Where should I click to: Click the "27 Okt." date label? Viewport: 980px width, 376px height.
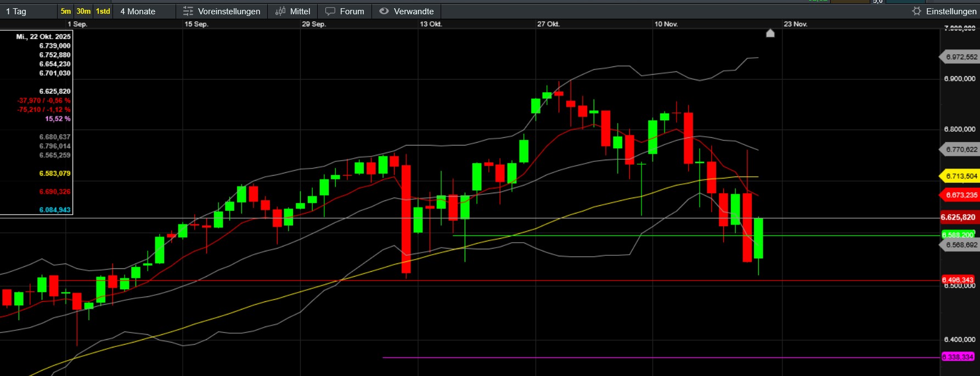tap(549, 24)
